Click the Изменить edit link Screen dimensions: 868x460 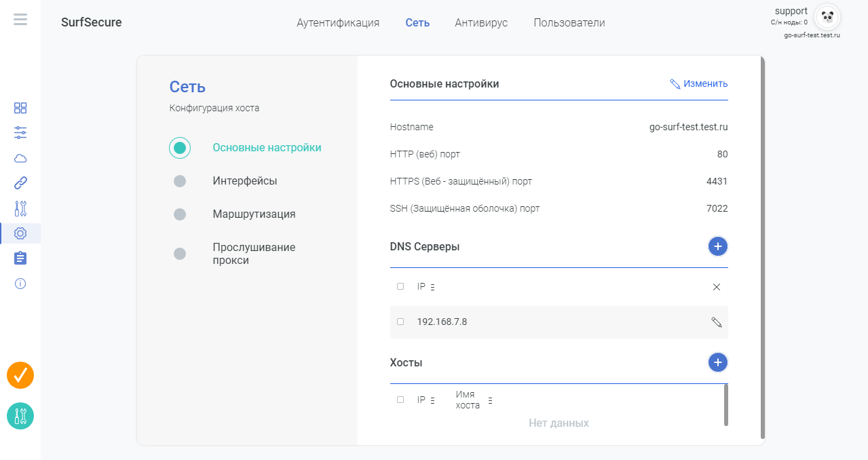(x=698, y=83)
